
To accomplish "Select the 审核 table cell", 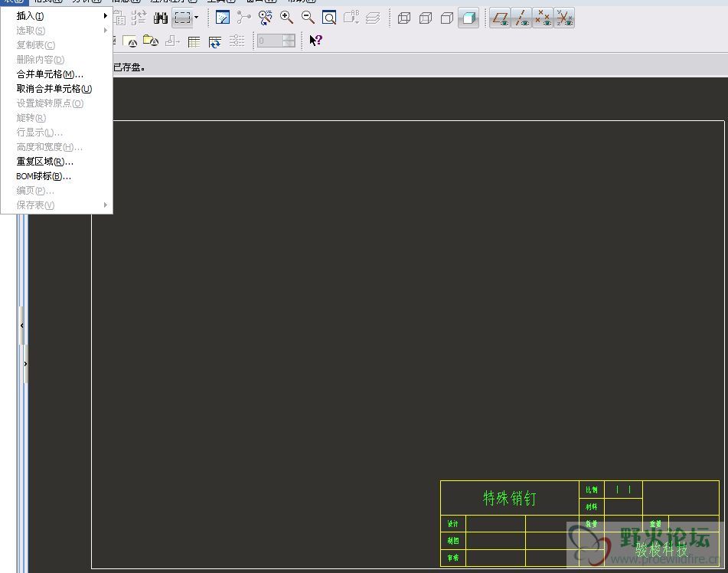I will click(453, 558).
